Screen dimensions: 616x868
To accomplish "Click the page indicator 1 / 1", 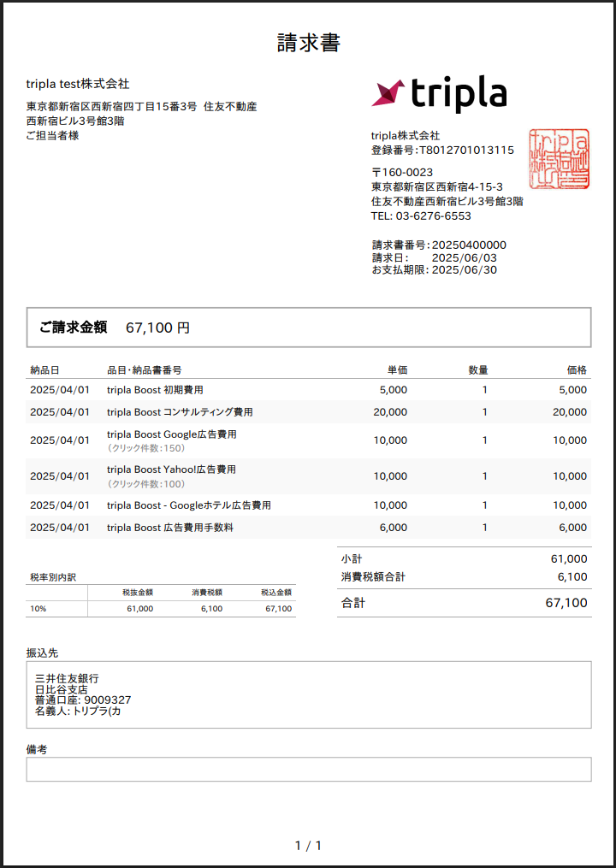I will (x=309, y=846).
